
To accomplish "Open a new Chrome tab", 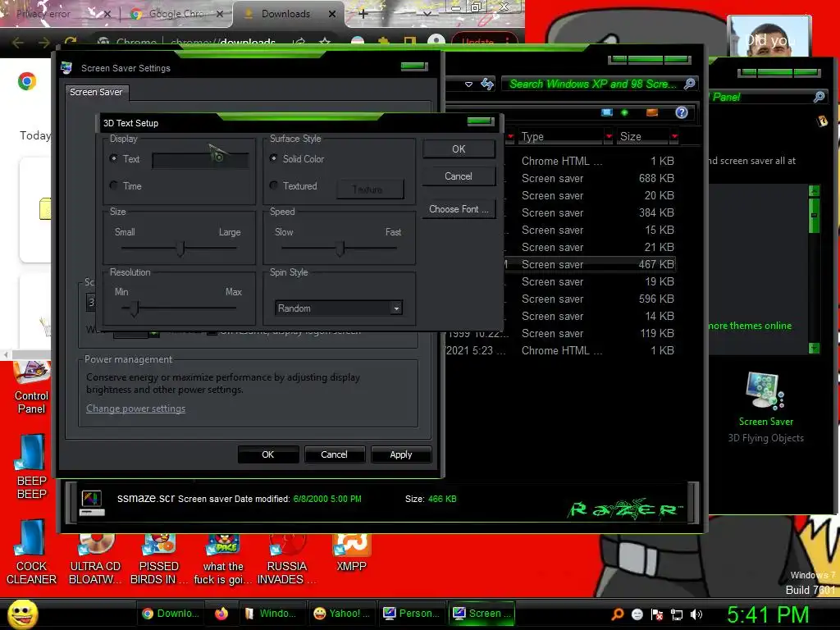I will 363,14.
